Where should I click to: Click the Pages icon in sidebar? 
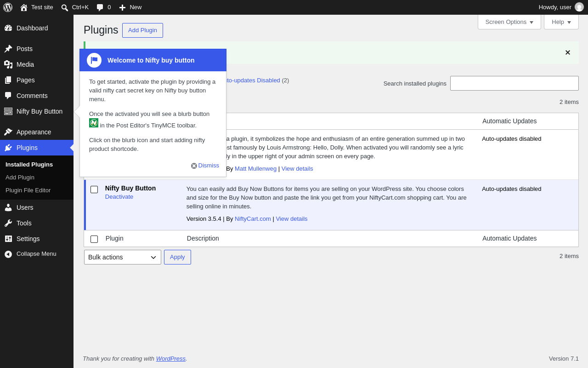click(8, 80)
